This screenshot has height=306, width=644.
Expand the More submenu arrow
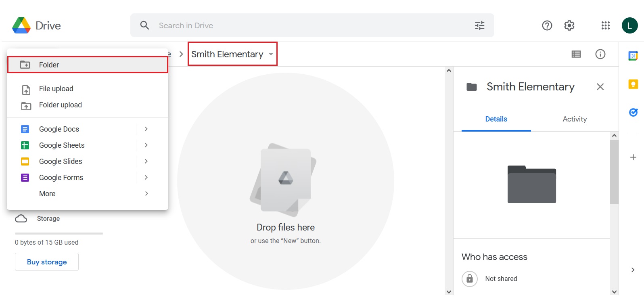146,193
